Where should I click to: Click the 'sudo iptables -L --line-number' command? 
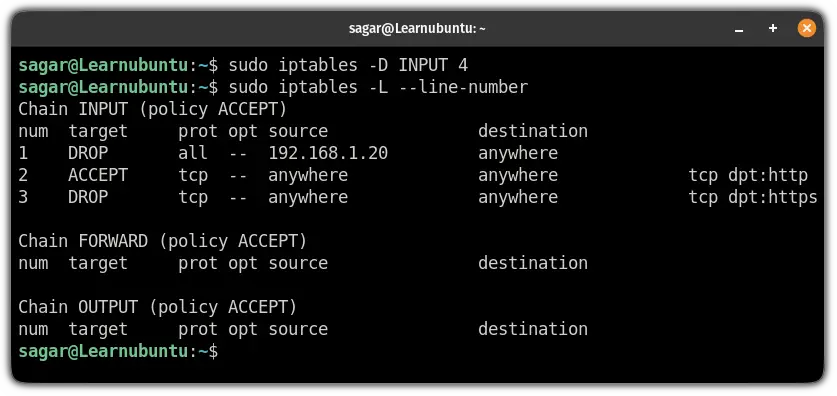coord(378,88)
